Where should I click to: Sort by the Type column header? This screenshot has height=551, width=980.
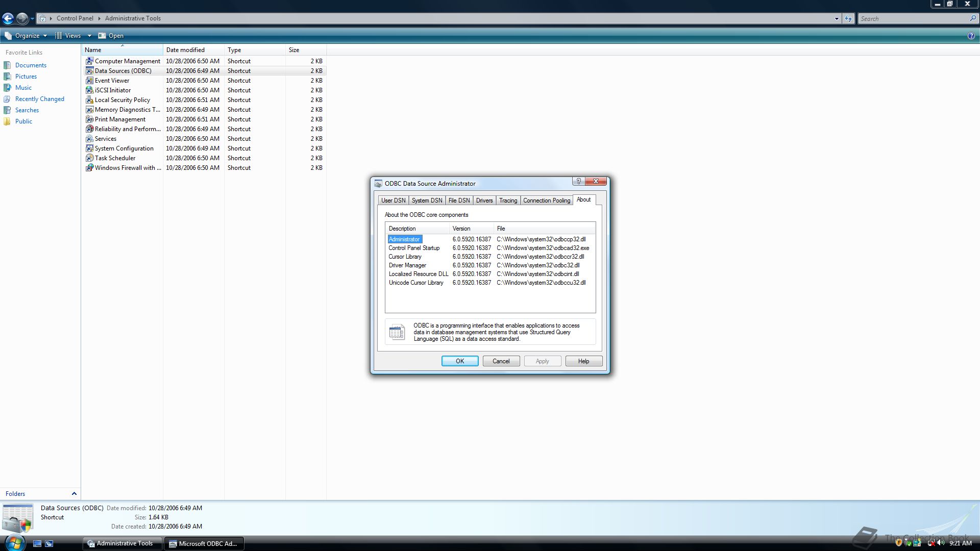click(x=255, y=50)
